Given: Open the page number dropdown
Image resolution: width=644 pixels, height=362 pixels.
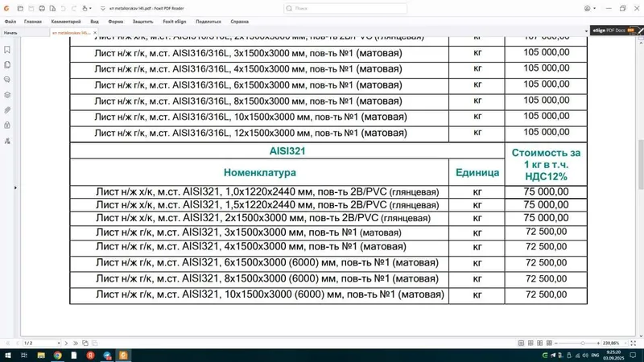Looking at the screenshot, I should [59, 343].
